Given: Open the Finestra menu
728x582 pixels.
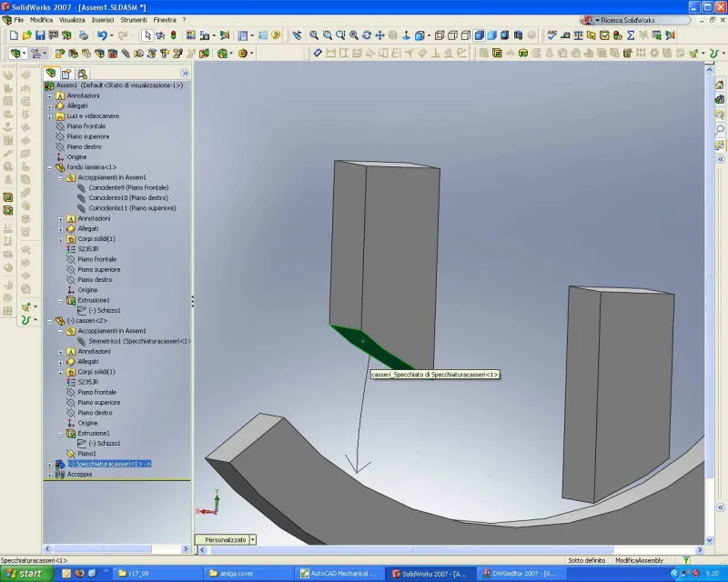Looking at the screenshot, I should click(165, 20).
